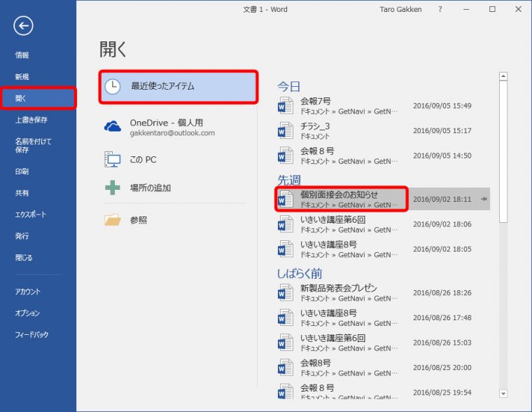Image resolution: width=532 pixels, height=412 pixels.
Task: Open フィードバック
Action: tap(31, 334)
